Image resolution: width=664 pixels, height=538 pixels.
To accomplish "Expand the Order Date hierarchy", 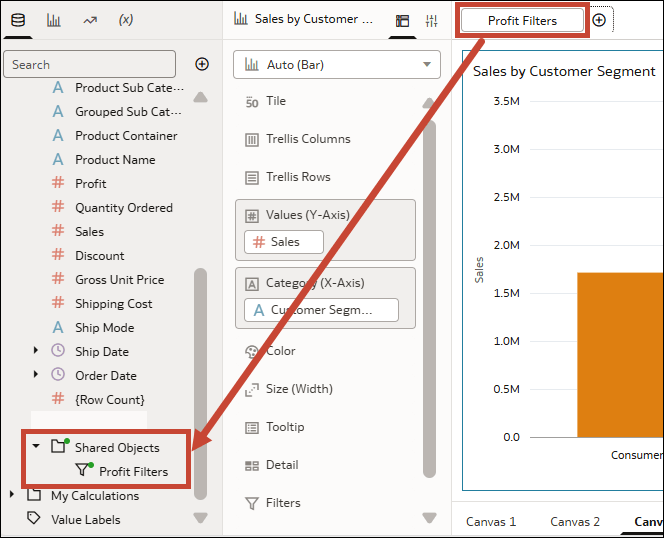I will pyautogui.click(x=36, y=374).
